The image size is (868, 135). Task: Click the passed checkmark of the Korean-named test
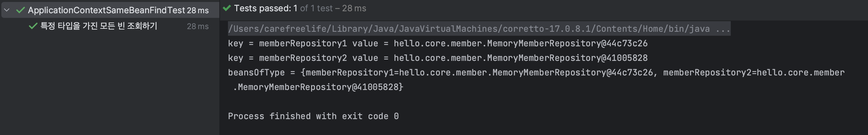(x=33, y=26)
